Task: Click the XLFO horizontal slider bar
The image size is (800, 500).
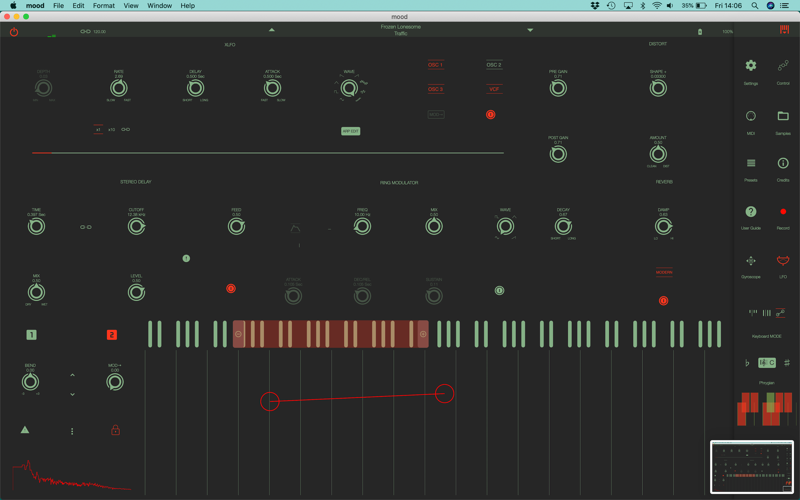Action: (268, 153)
